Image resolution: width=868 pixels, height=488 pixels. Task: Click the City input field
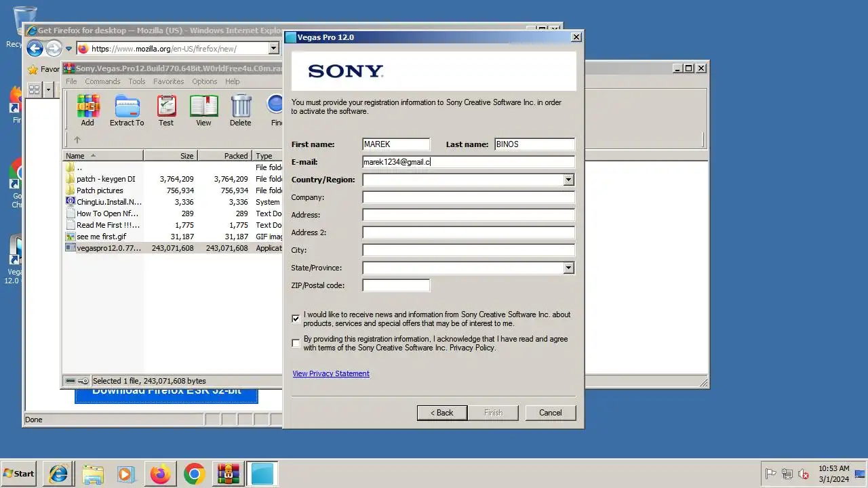(x=469, y=250)
